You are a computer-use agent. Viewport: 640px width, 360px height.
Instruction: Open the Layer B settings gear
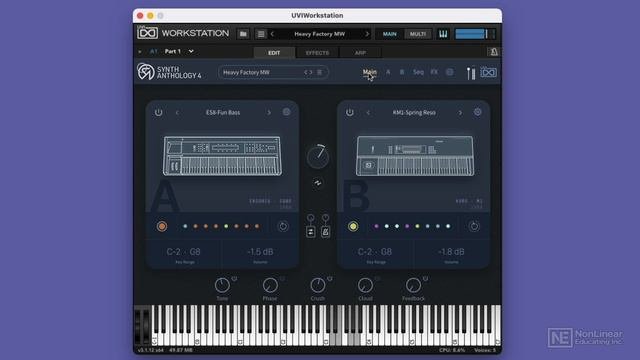[478, 112]
